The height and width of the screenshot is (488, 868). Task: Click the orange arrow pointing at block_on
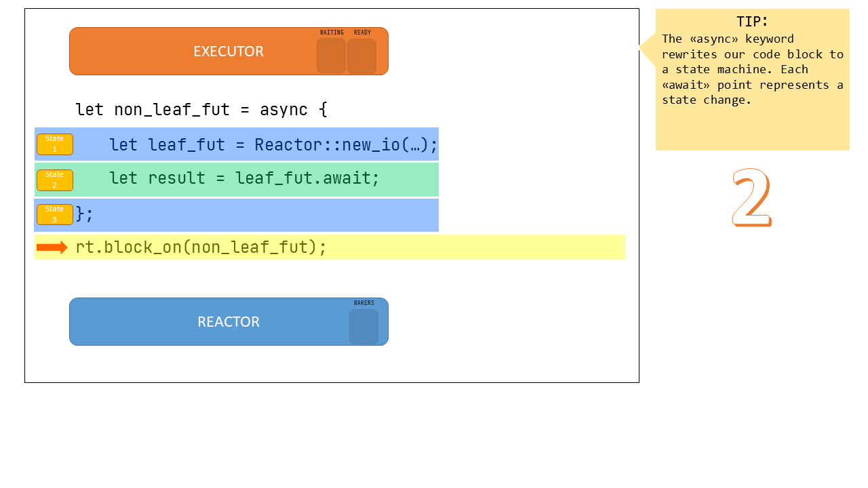[52, 247]
